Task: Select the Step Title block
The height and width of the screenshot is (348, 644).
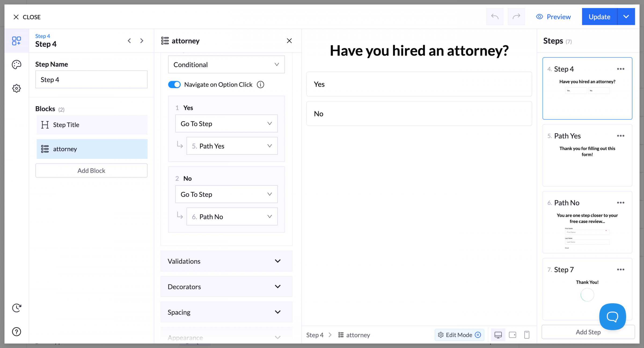Action: tap(92, 125)
